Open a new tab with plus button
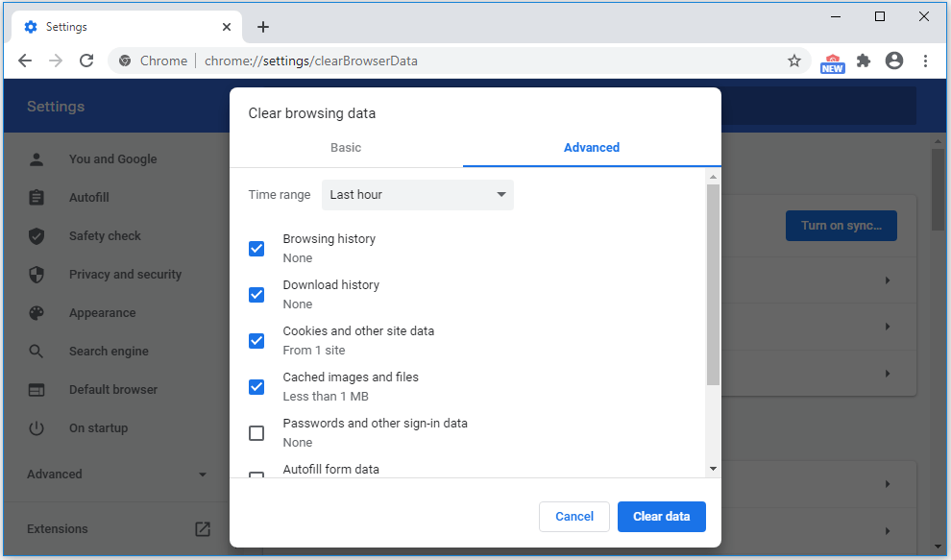Image resolution: width=951 pixels, height=560 pixels. point(262,27)
